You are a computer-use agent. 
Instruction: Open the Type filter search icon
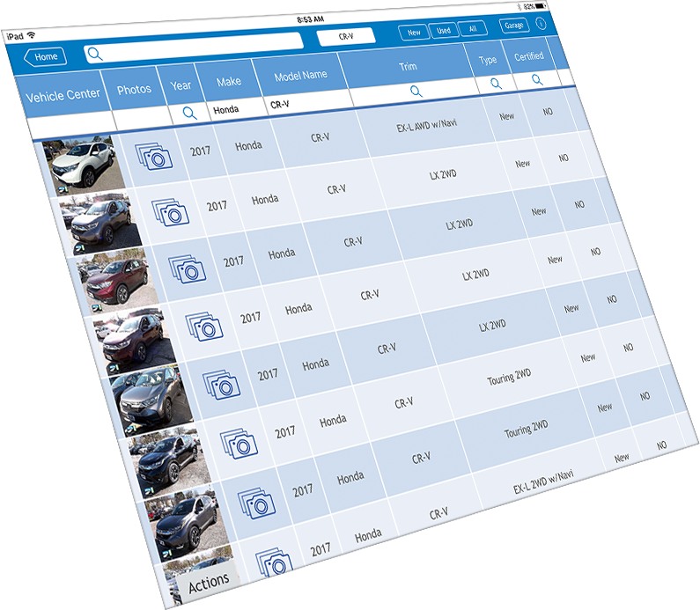click(496, 83)
